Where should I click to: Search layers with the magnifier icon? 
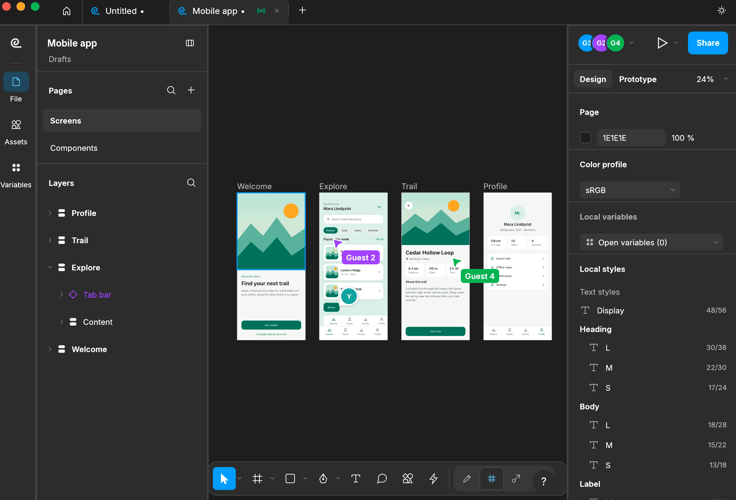tap(191, 183)
